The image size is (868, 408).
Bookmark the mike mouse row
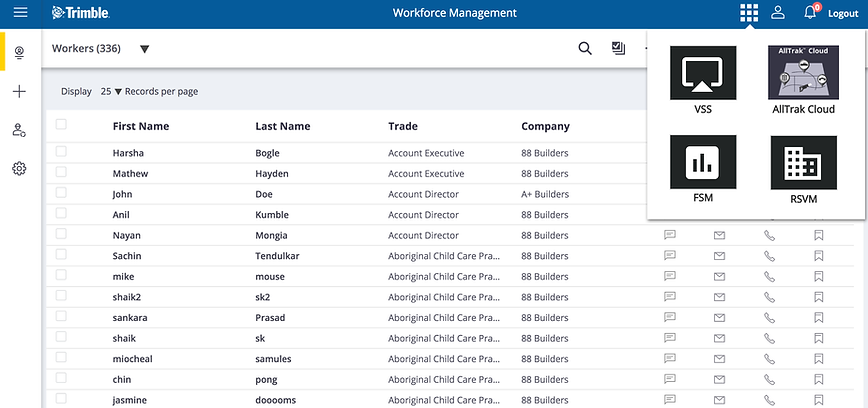tap(819, 276)
